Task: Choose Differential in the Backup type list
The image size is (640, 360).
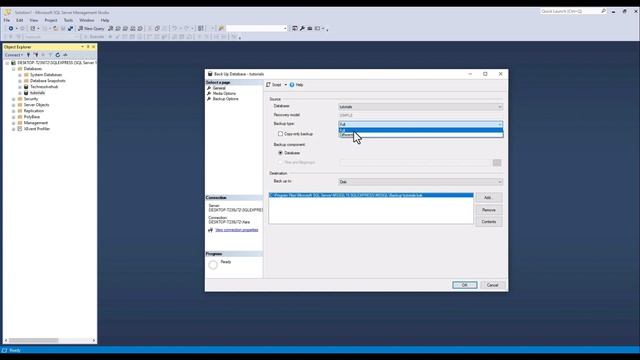Action: pos(421,135)
